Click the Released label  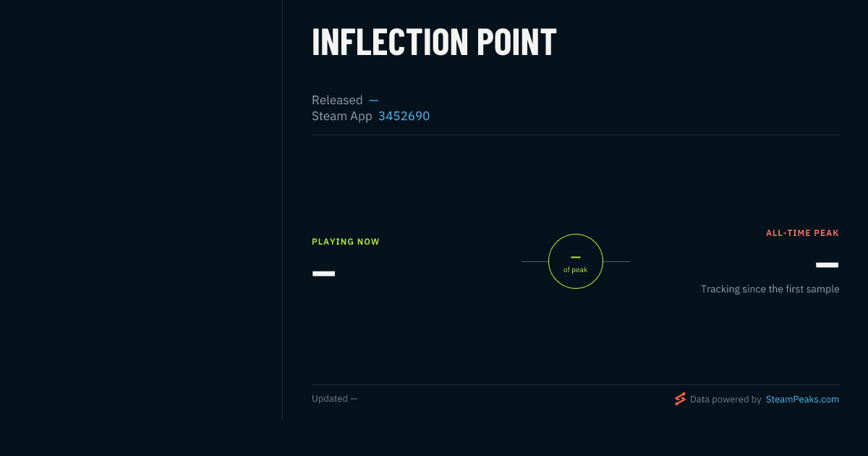point(337,100)
